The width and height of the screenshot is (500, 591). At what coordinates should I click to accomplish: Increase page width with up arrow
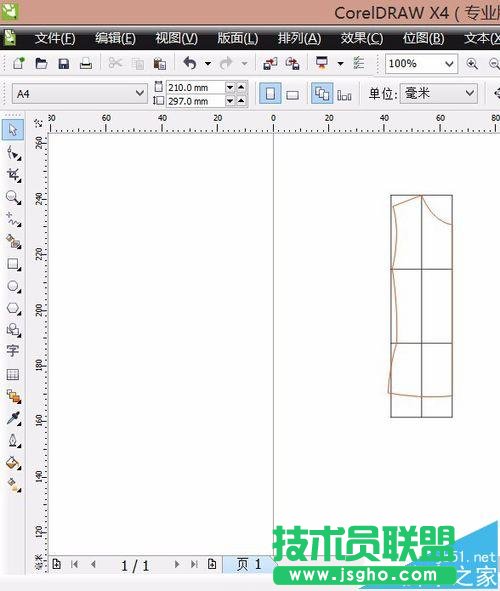pos(241,87)
